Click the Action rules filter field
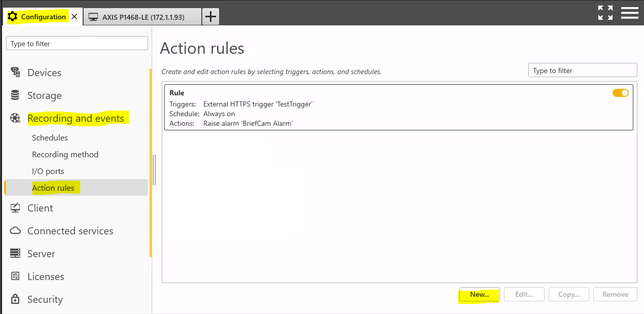644x314 pixels. tap(583, 71)
